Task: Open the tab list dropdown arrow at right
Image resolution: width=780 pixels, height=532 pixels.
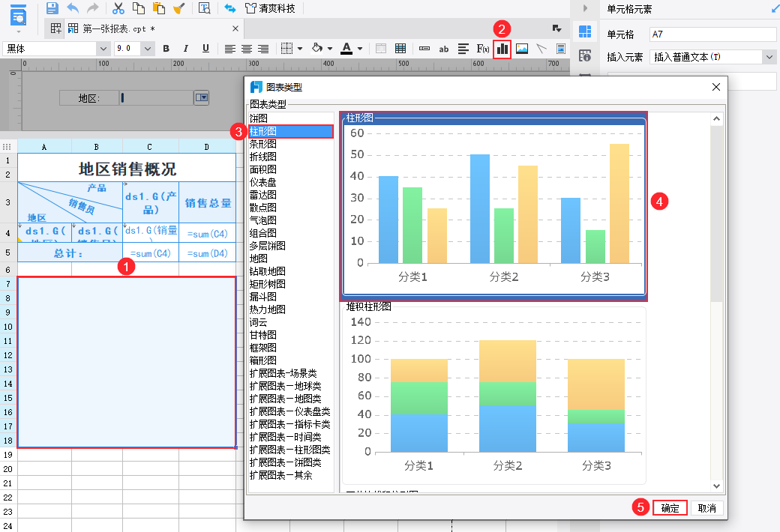Action: [556, 28]
